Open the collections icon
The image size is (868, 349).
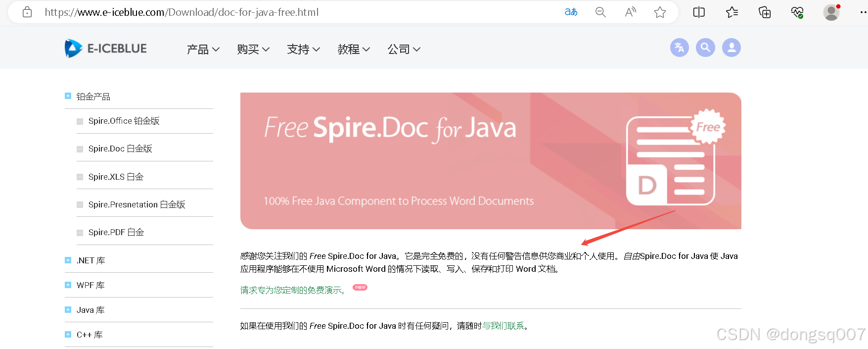(765, 12)
